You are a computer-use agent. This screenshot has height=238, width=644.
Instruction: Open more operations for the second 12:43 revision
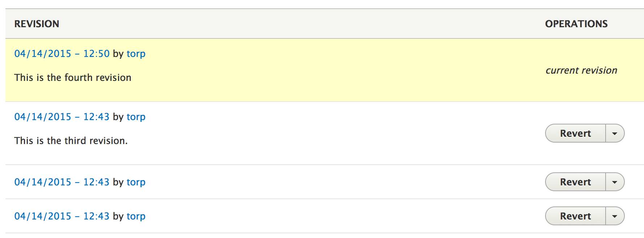(615, 182)
